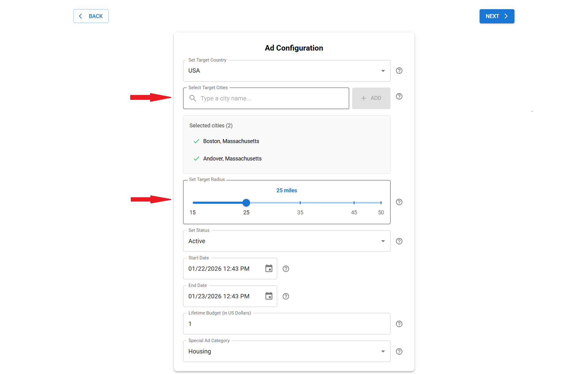The height and width of the screenshot is (374, 588).
Task: Open the Set Status dropdown
Action: pos(383,241)
